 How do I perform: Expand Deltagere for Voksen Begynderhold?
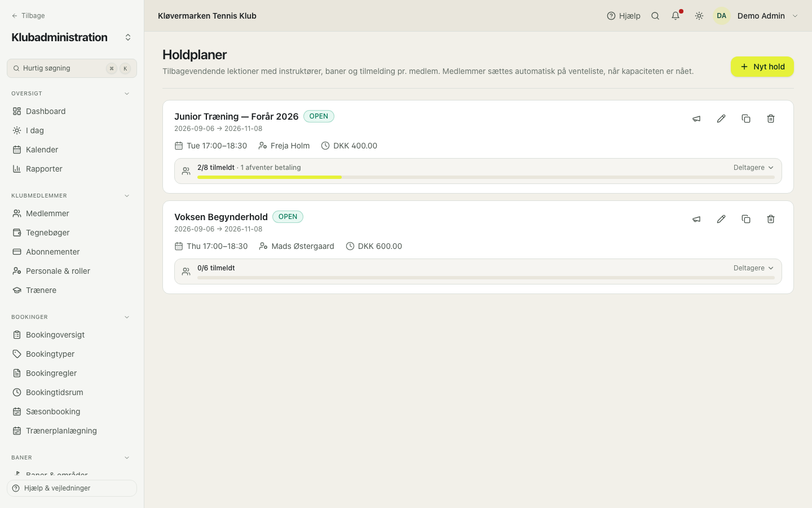(x=753, y=268)
